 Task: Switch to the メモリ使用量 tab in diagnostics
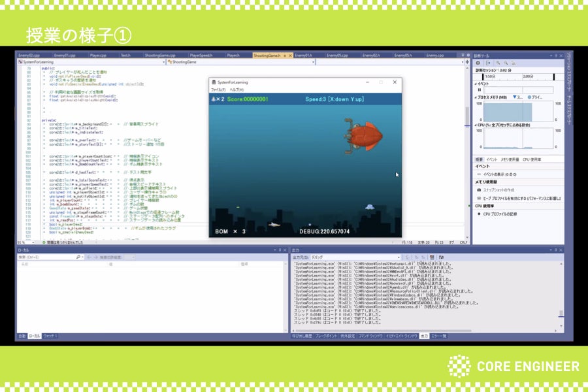[510, 159]
